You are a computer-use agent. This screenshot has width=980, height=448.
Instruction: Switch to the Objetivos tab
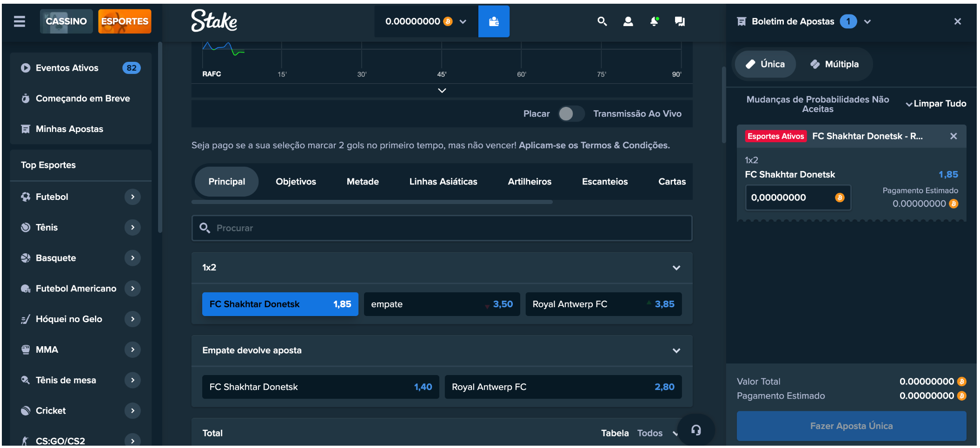click(296, 182)
